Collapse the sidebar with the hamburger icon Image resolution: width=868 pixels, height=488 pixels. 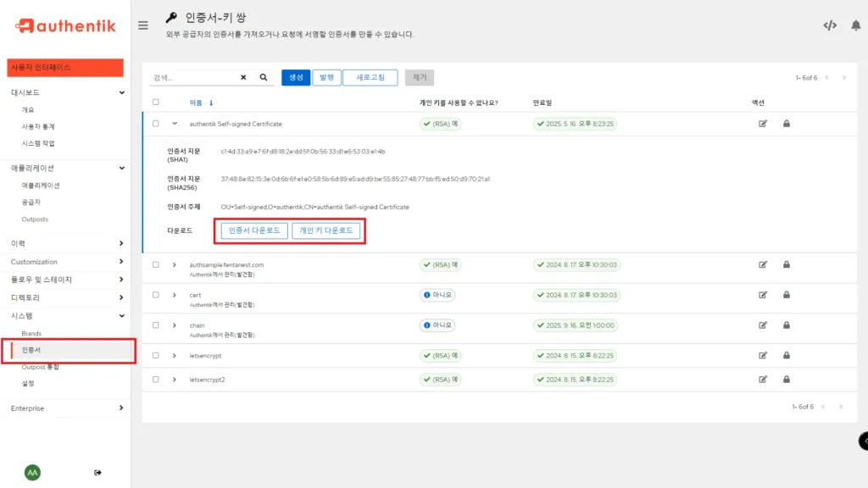tap(143, 25)
